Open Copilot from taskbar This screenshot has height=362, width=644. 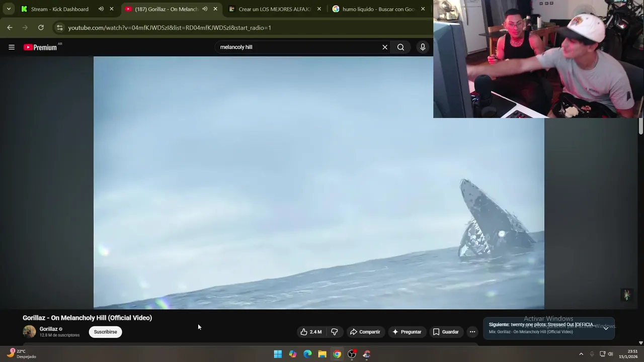click(x=293, y=354)
